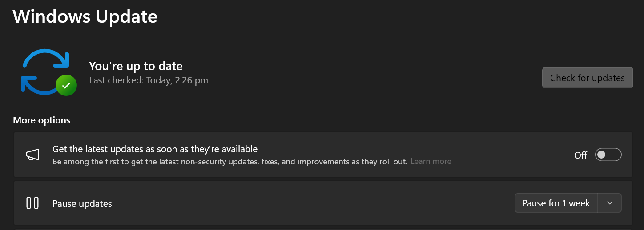The height and width of the screenshot is (230, 644).
Task: Click the Be among the first description text
Action: coord(229,162)
